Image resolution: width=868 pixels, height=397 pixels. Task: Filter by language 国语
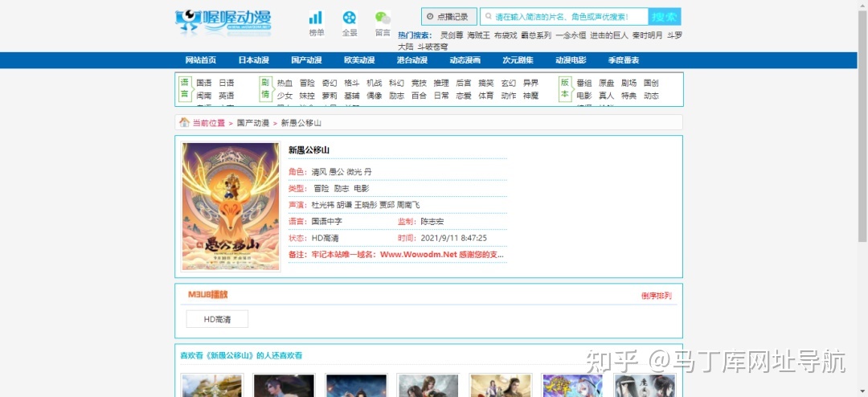tap(204, 83)
